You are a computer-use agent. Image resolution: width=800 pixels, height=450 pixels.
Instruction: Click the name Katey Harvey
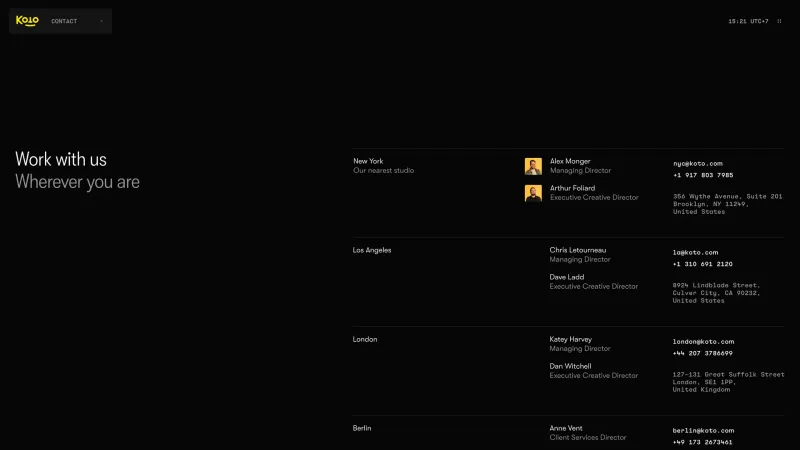(x=570, y=339)
